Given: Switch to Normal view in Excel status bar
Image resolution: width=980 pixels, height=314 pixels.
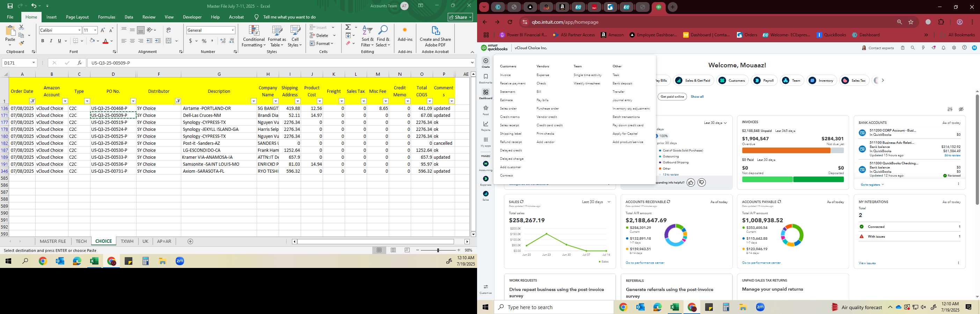Looking at the screenshot, I should tap(379, 250).
